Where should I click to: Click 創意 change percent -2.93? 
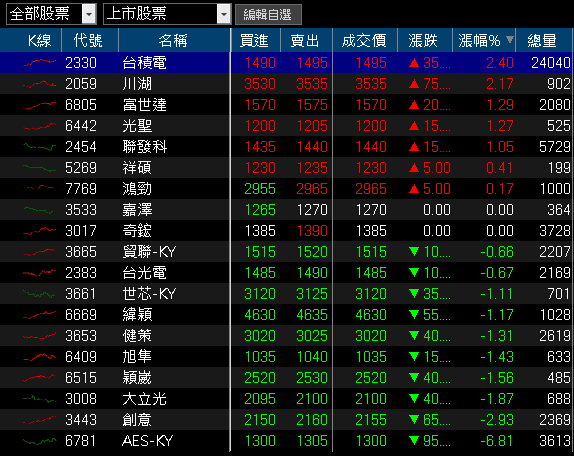coord(497,420)
